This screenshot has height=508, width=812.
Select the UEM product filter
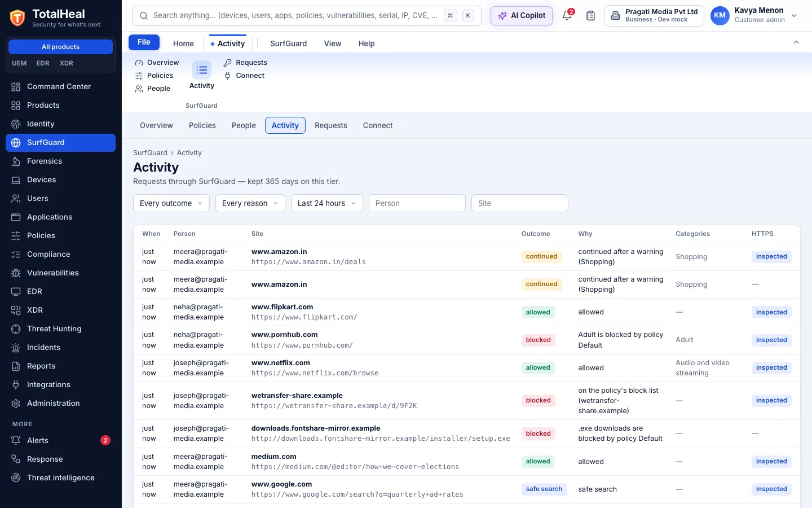point(19,63)
